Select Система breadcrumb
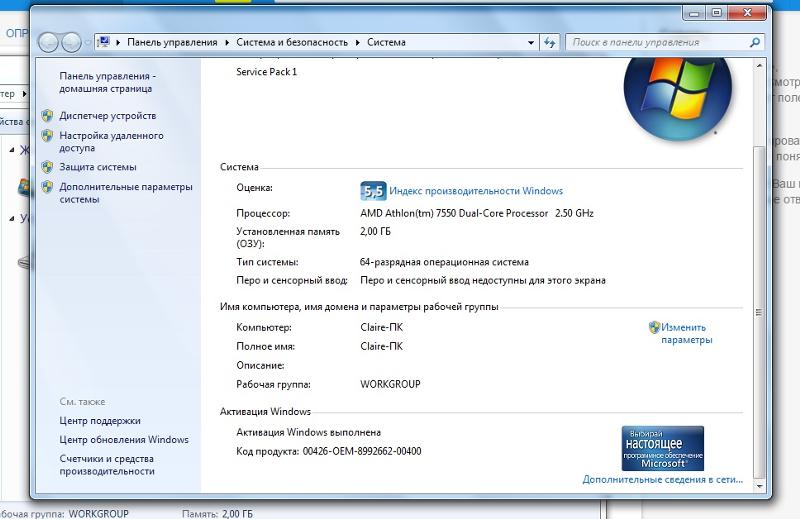Screen dimensions: 800x519 point(386,42)
